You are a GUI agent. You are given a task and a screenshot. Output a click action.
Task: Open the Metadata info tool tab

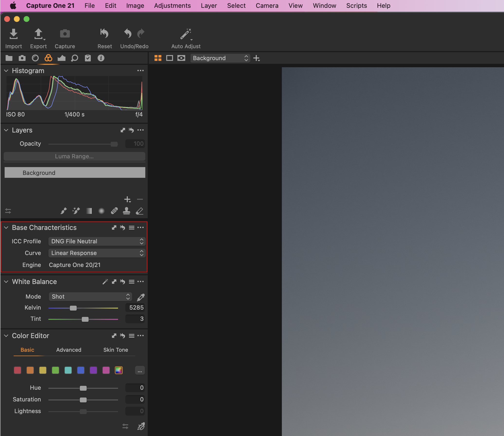point(101,58)
